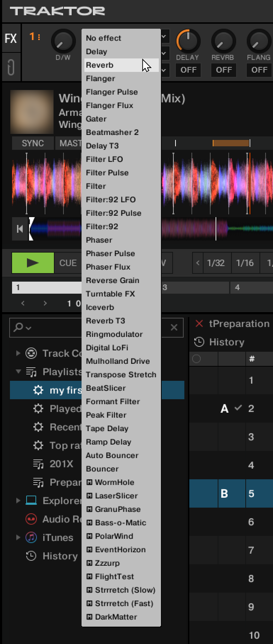Screen dimensions: 273x644
Task: Click the green Play button
Action: point(33,263)
